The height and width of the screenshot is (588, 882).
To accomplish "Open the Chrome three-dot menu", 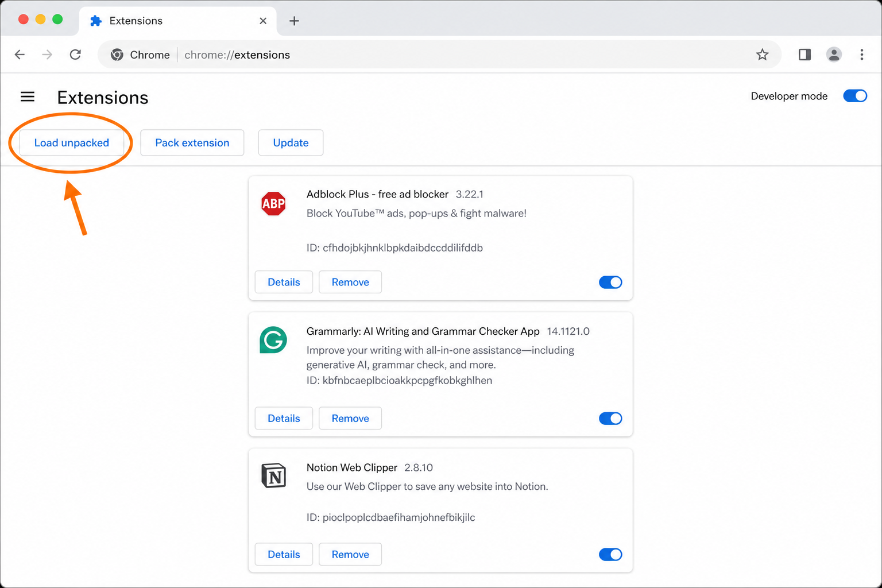I will click(861, 55).
